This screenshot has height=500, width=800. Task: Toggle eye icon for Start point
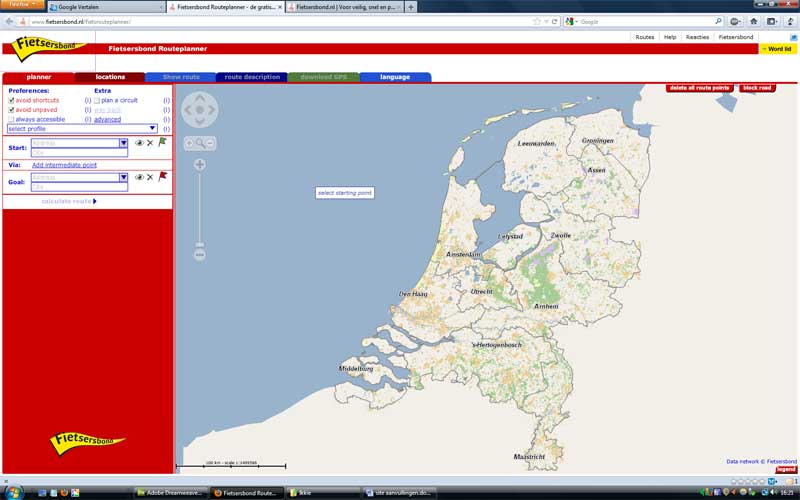click(x=139, y=143)
